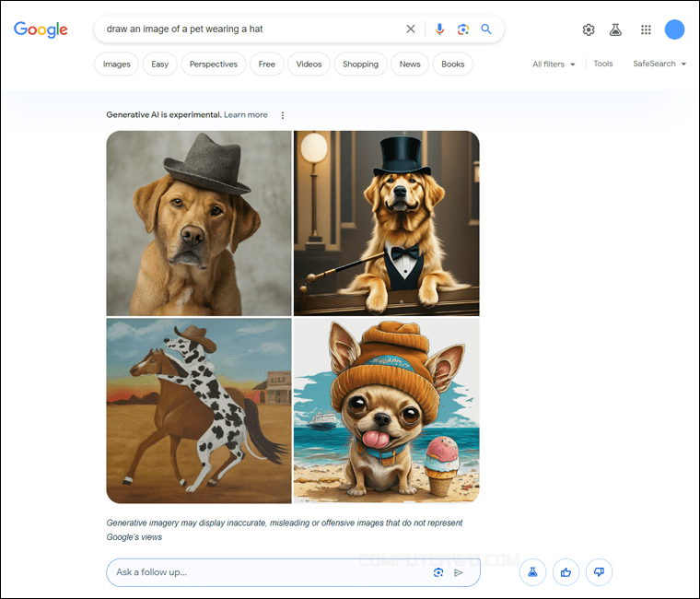
Task: Open Google Lens image search icon
Action: (x=463, y=29)
